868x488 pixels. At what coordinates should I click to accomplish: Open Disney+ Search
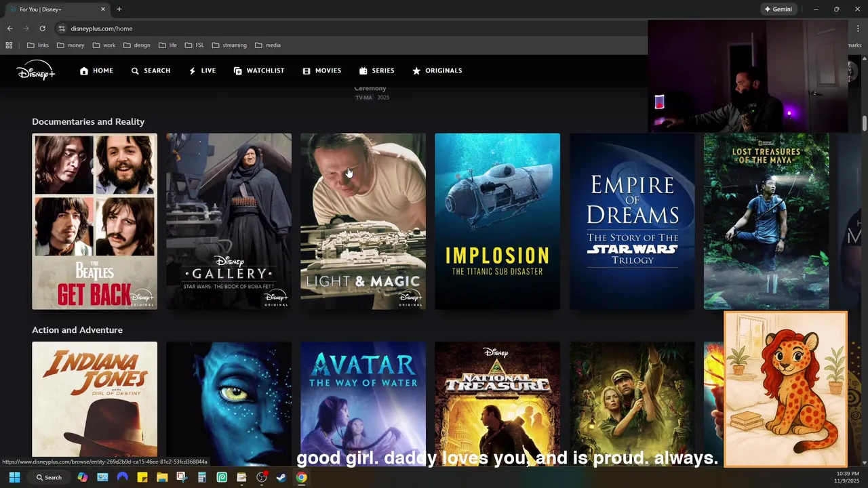click(151, 70)
